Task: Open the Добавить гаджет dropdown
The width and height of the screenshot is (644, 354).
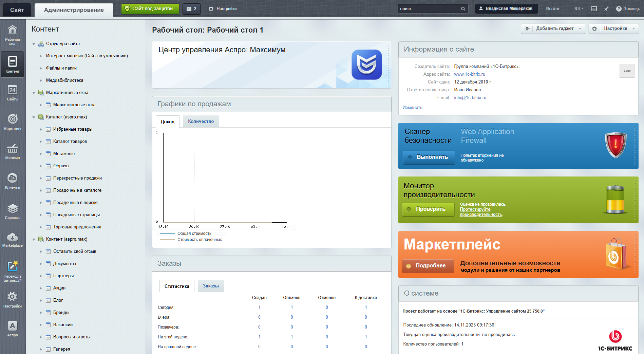Action: coord(553,29)
